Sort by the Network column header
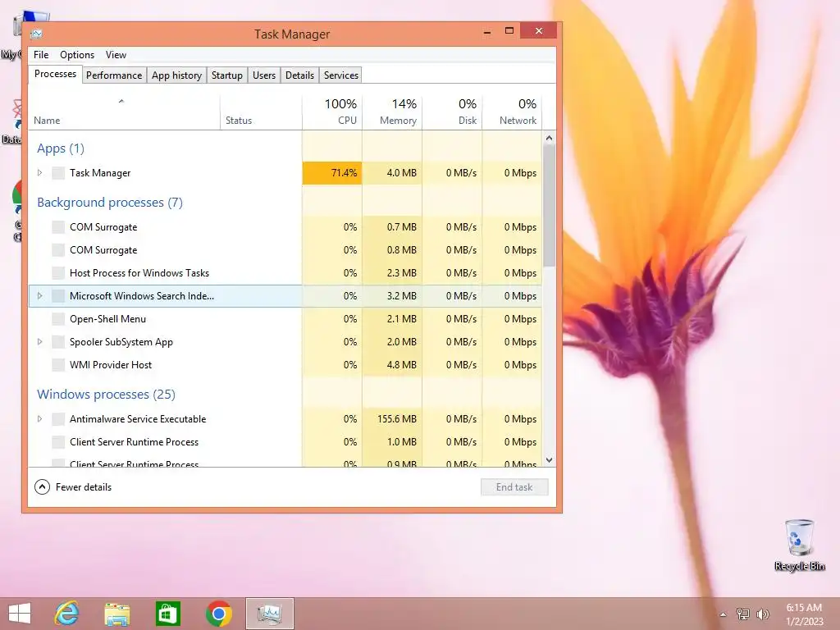Image resolution: width=840 pixels, height=630 pixels. tap(512, 112)
